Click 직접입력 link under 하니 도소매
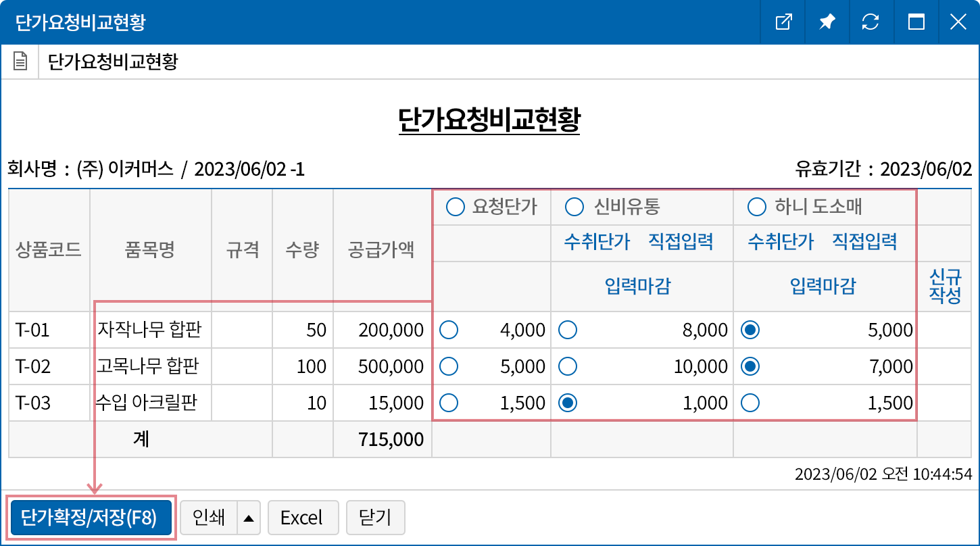The height and width of the screenshot is (546, 980). (x=864, y=241)
